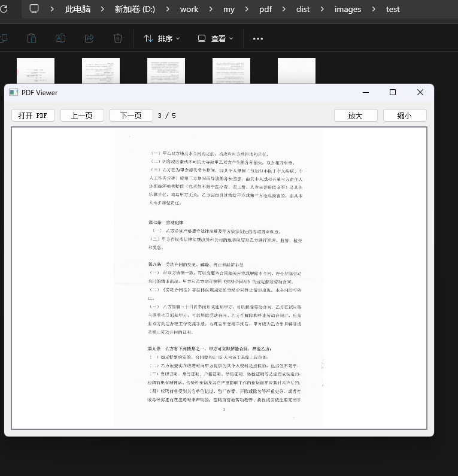The height and width of the screenshot is (476, 458).
Task: Select the third image thumbnail in Explorer
Action: [166, 71]
